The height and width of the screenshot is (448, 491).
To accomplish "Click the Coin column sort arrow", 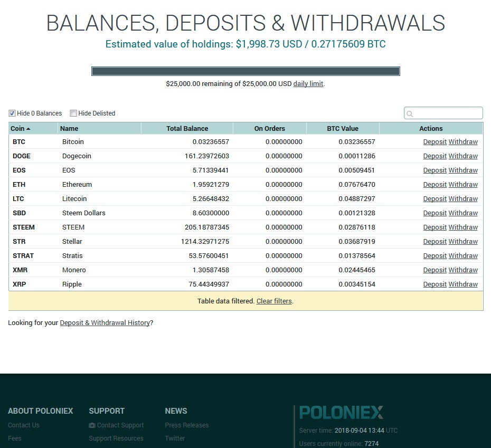I will coord(28,129).
